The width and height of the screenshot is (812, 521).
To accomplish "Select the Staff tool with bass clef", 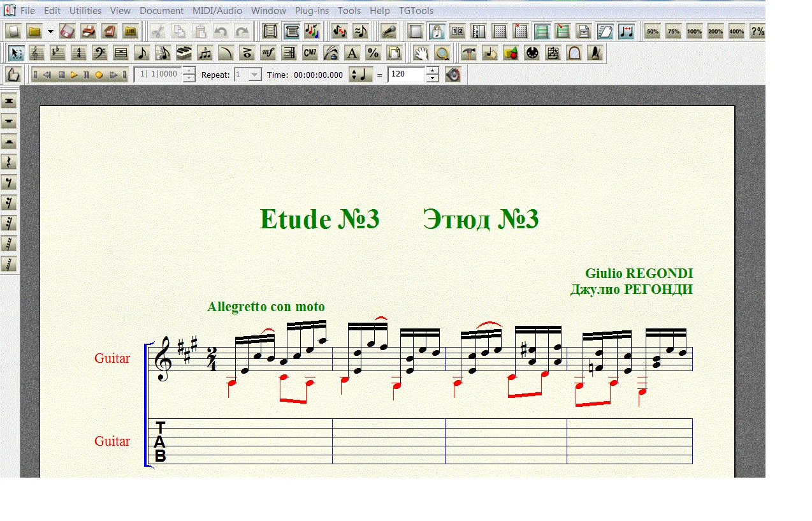I will tap(100, 53).
